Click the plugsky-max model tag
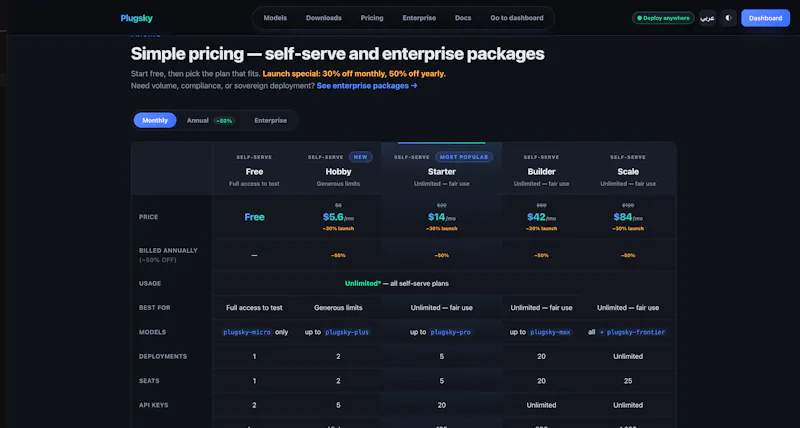The width and height of the screenshot is (800, 428). (x=550, y=332)
